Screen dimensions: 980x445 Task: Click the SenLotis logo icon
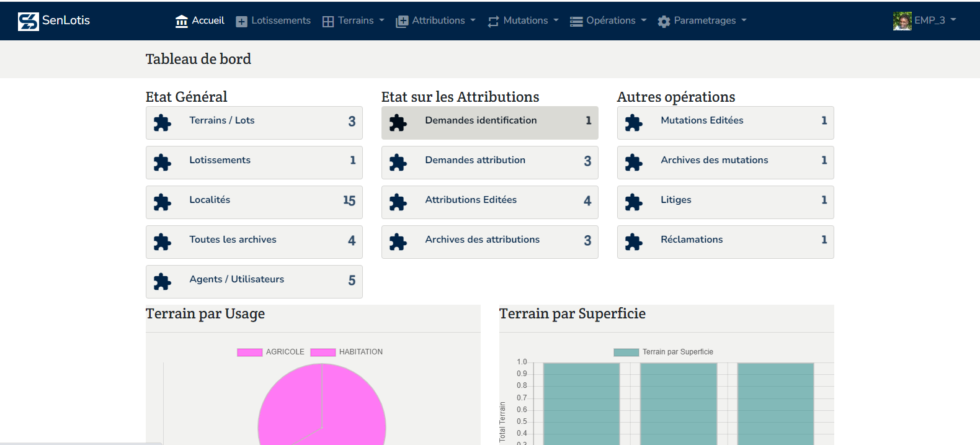pos(29,21)
